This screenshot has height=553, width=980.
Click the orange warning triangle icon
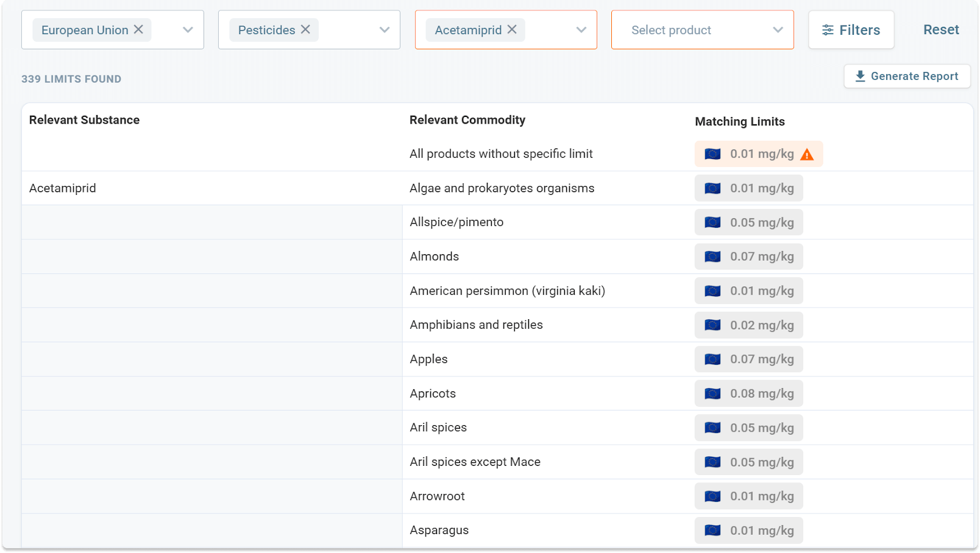(807, 155)
